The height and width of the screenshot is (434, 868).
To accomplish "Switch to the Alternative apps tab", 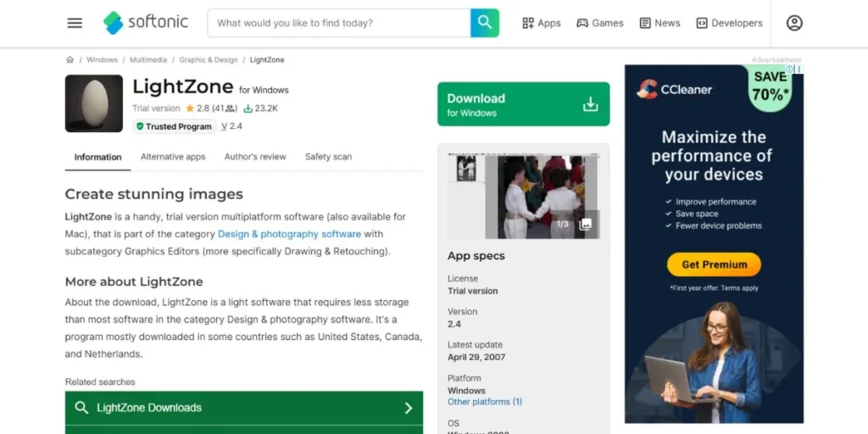I will point(173,157).
